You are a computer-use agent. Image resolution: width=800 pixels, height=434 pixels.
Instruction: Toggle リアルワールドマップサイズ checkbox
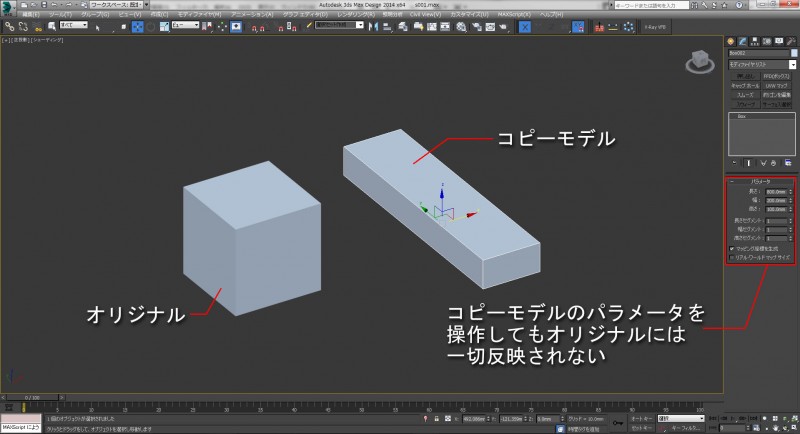pyautogui.click(x=732, y=257)
